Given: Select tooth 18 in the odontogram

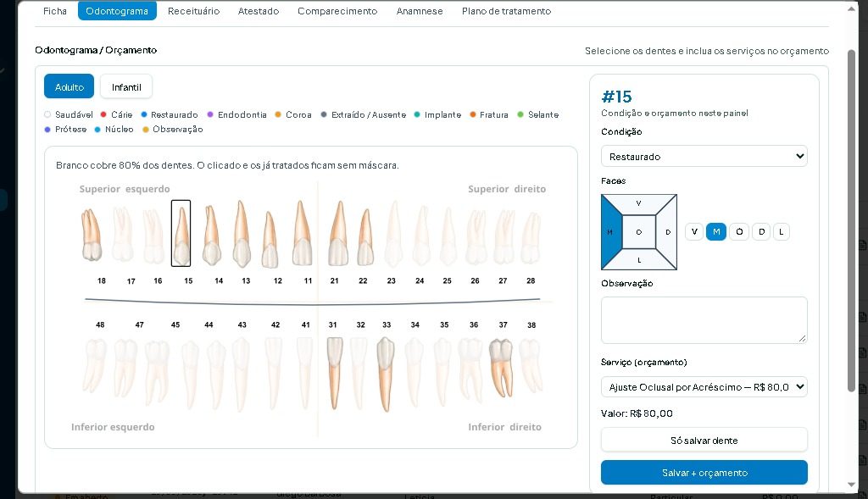Looking at the screenshot, I should click(x=92, y=235).
